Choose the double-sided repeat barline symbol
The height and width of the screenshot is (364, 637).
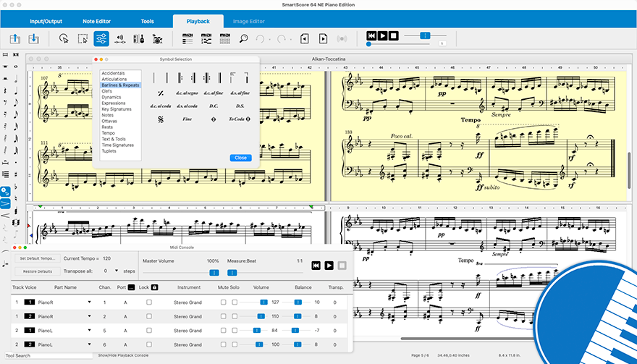(206, 77)
